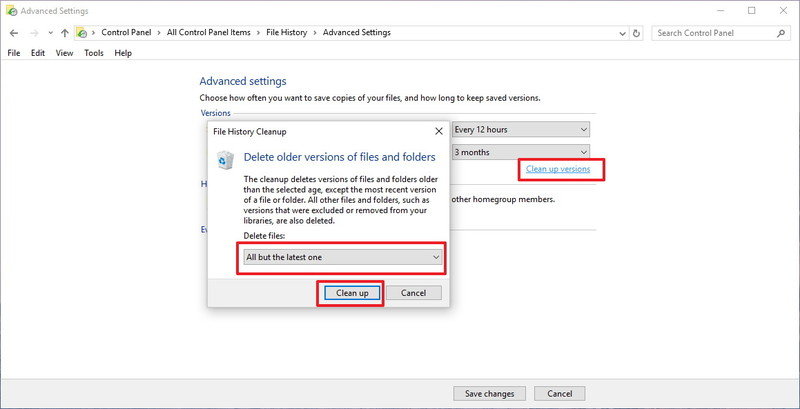
Task: Click Save changes button
Action: [x=489, y=393]
